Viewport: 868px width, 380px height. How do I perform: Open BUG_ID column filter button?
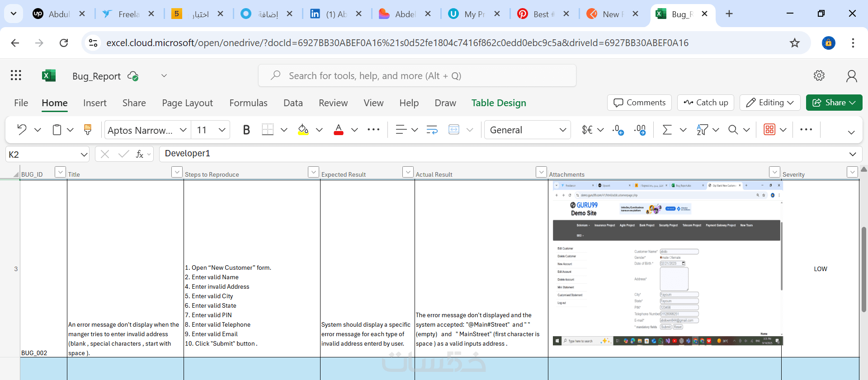(60, 172)
